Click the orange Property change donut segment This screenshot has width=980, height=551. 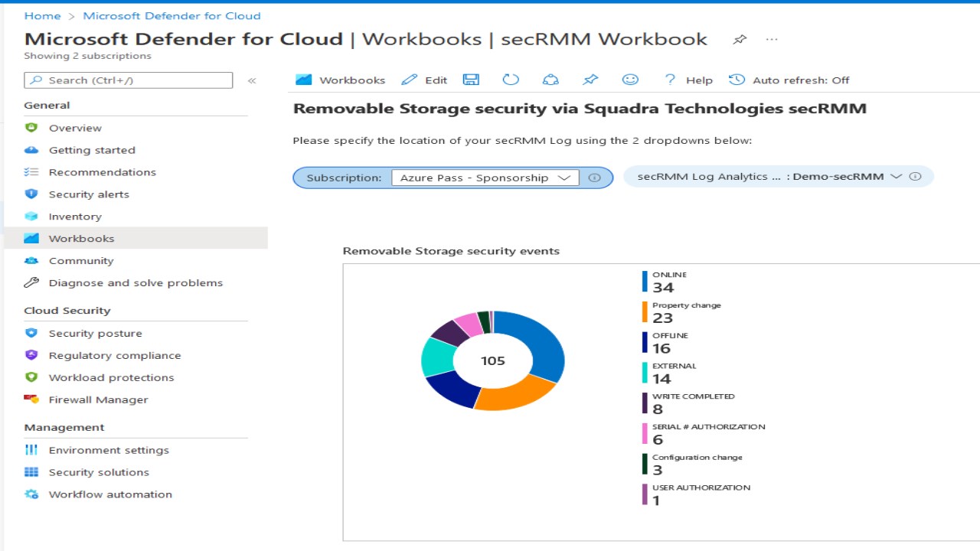514,395
